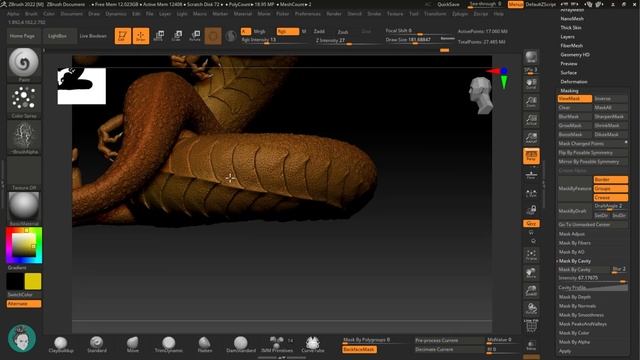Open the Color Spray stroke selector

point(24,100)
